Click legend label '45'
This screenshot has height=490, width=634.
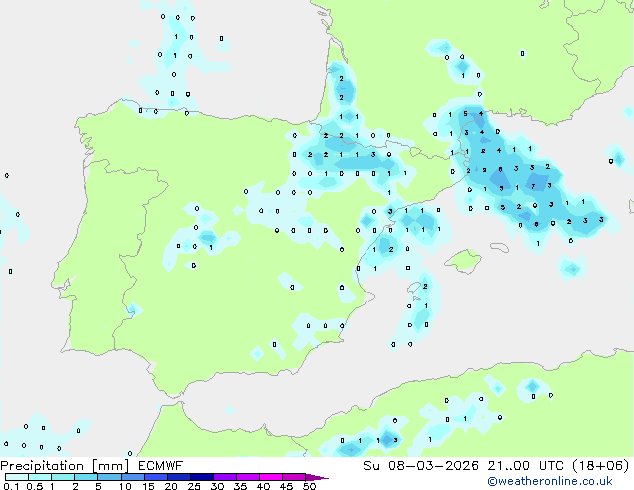(286, 486)
